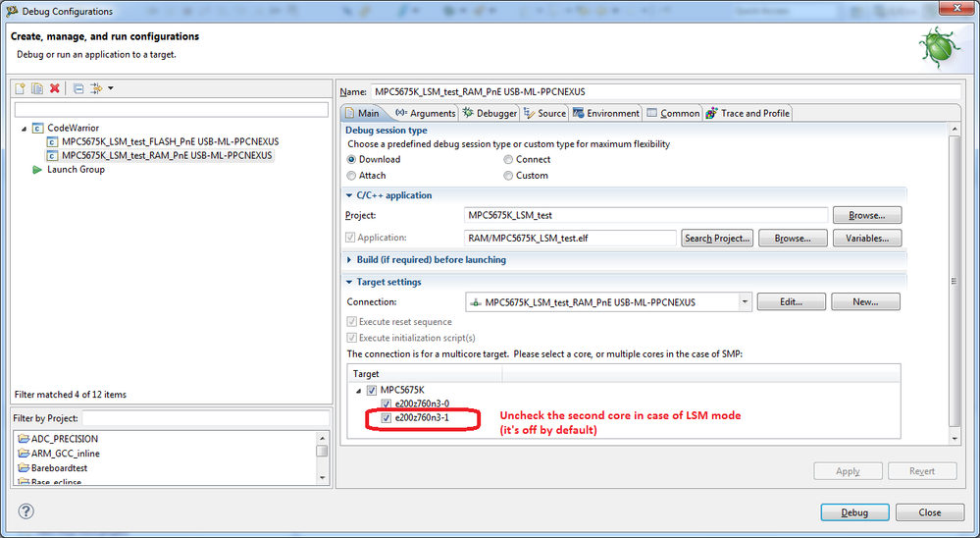Toggle Execute reset sequence checkbox

point(352,322)
